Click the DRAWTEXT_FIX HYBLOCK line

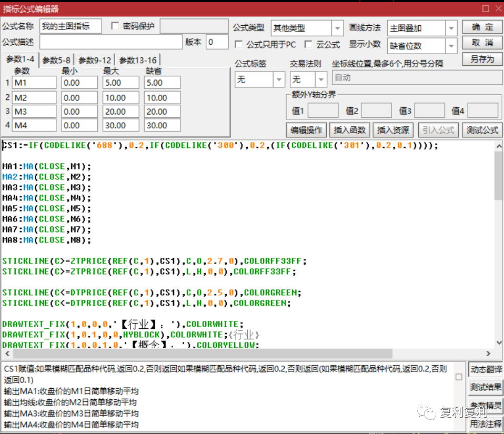pyautogui.click(x=130, y=335)
